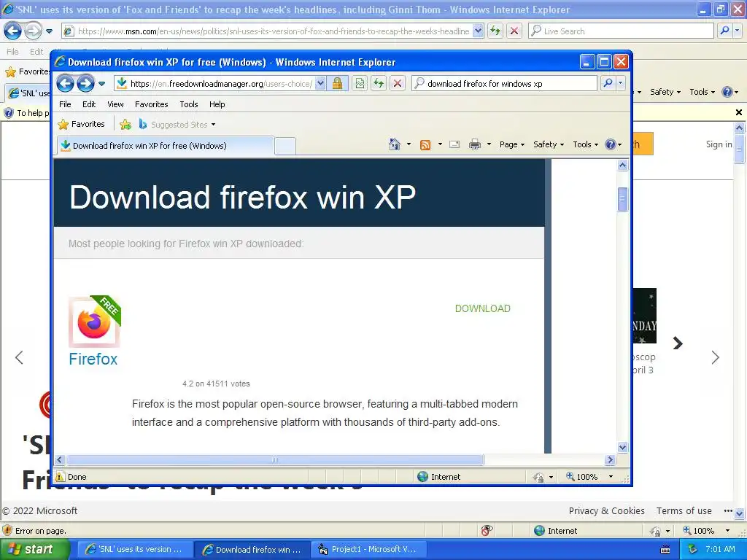747x560 pixels.
Task: Click Compatibility View icon in front window
Action: click(360, 84)
